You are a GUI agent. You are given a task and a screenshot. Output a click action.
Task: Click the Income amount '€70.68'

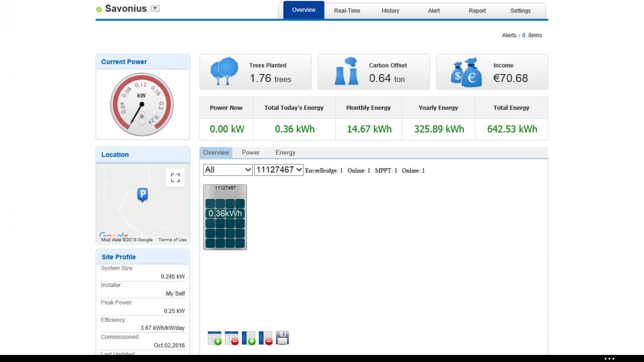[x=511, y=78]
